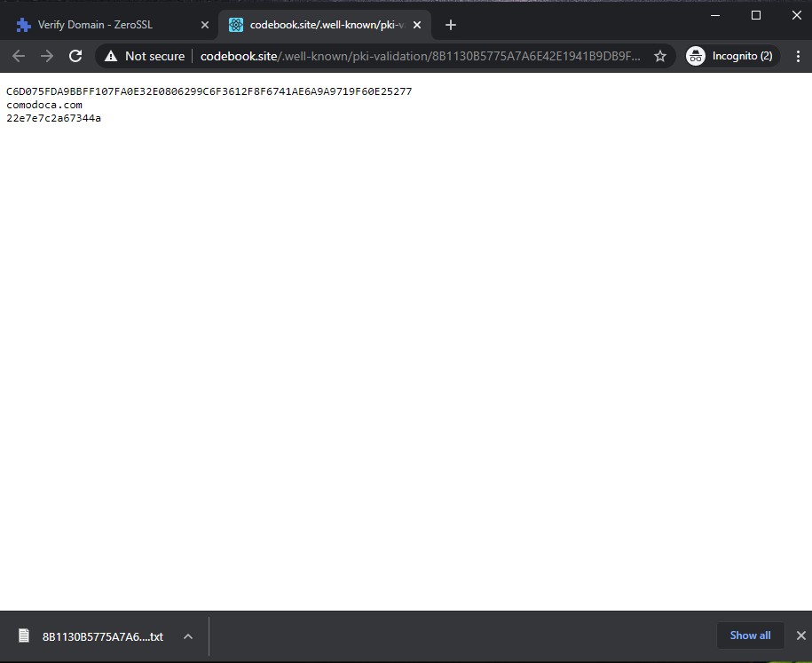
Task: Open the Chrome three-dot menu
Action: [x=798, y=56]
